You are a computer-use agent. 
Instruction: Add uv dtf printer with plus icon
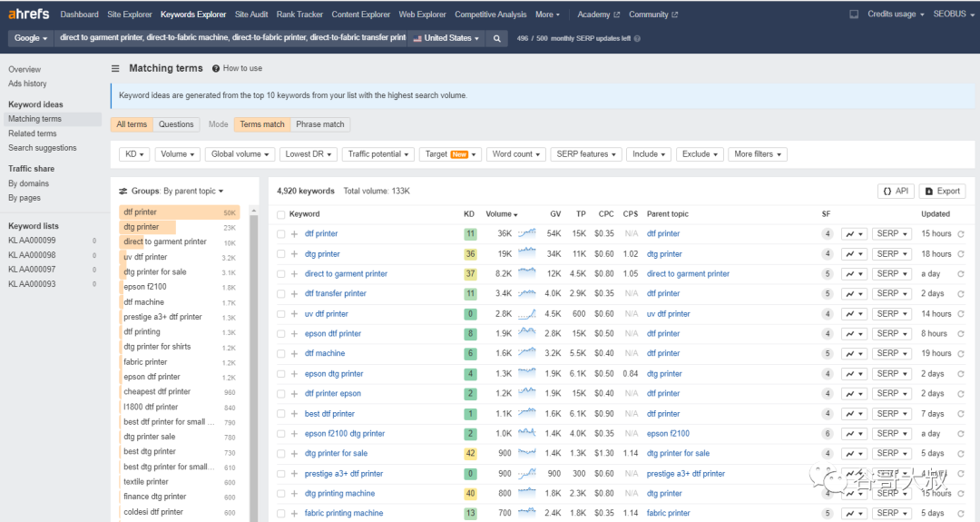click(x=294, y=314)
